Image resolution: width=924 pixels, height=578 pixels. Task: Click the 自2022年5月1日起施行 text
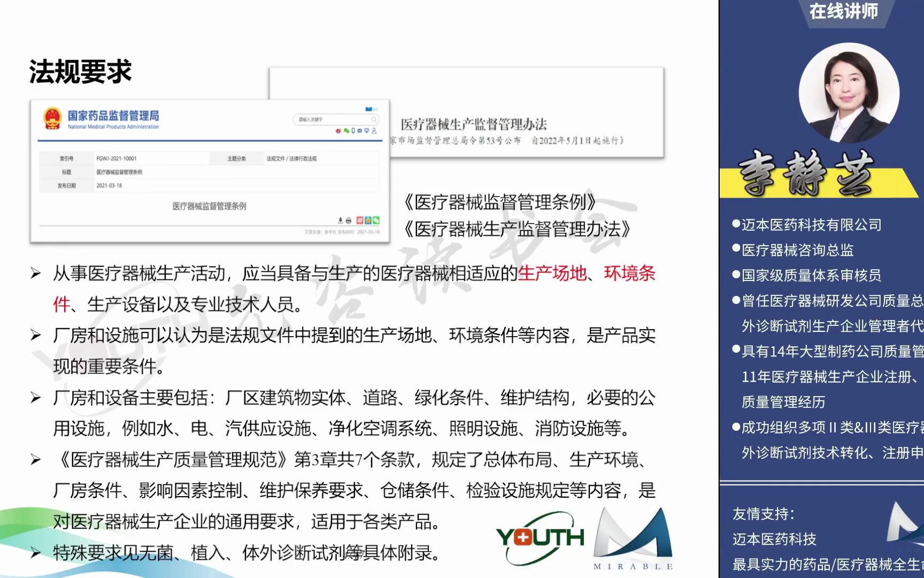[x=577, y=141]
